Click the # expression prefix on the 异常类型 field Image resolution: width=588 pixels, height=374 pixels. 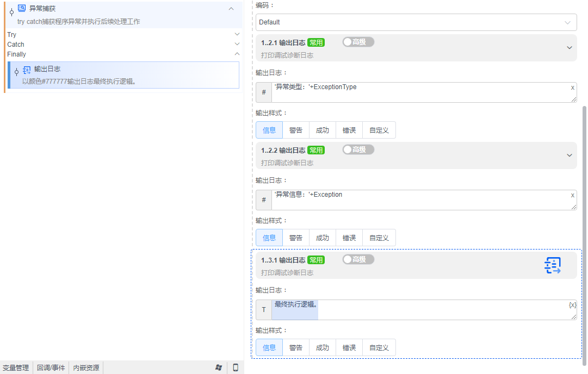click(x=263, y=92)
